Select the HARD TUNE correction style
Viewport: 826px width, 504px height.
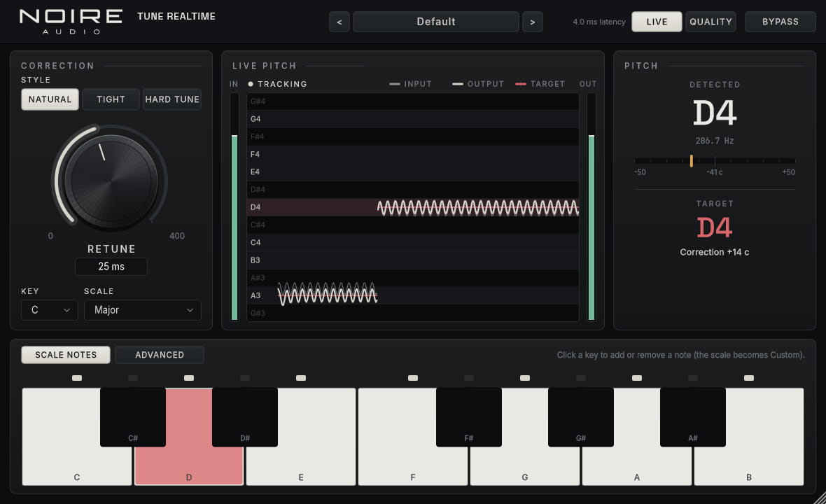[x=172, y=99]
